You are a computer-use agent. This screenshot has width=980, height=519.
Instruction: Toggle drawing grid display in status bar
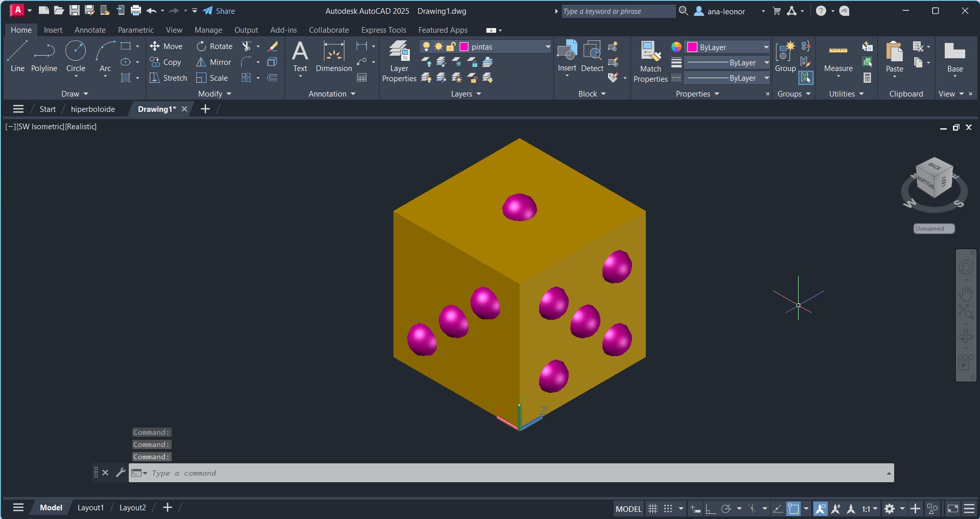(x=652, y=509)
